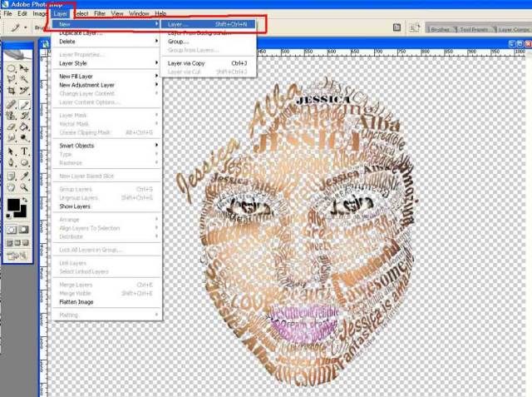This screenshot has width=532, height=397.
Task: Choose Flatten Image menu item
Action: [106, 302]
